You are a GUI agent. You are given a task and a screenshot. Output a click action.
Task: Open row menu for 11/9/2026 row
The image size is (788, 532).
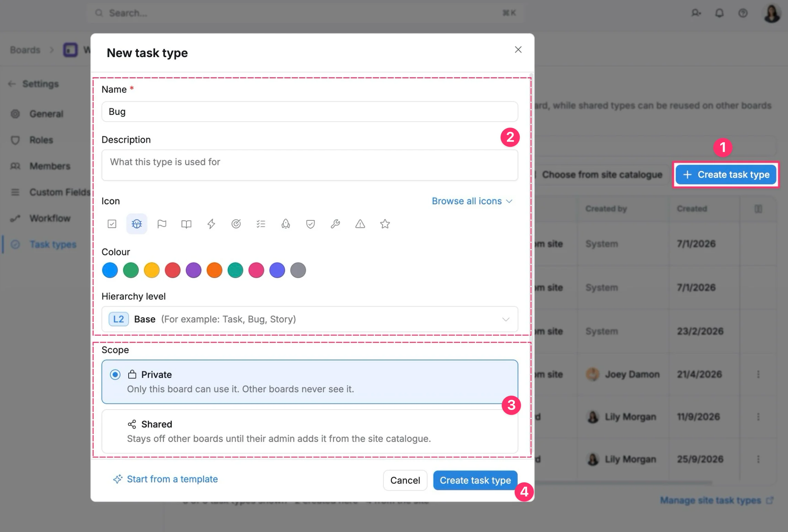(x=758, y=417)
